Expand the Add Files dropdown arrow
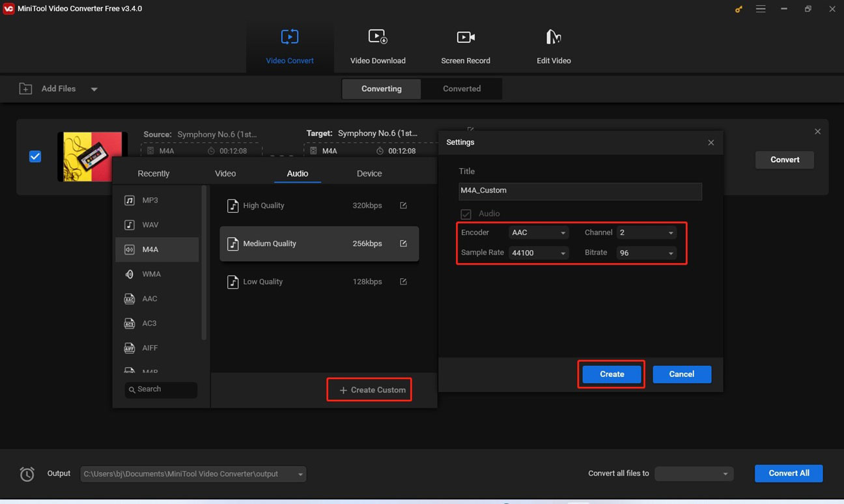The height and width of the screenshot is (504, 844). pos(94,89)
